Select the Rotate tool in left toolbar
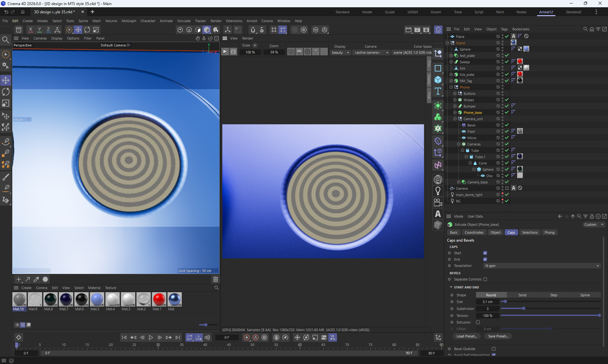The image size is (608, 364). [6, 92]
